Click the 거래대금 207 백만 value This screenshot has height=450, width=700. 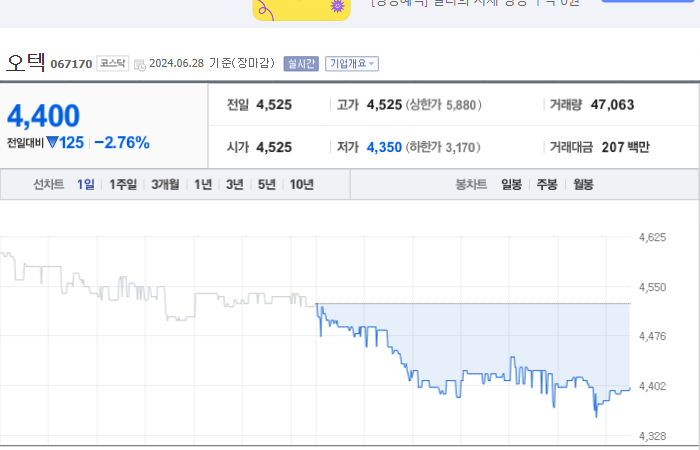click(x=625, y=147)
